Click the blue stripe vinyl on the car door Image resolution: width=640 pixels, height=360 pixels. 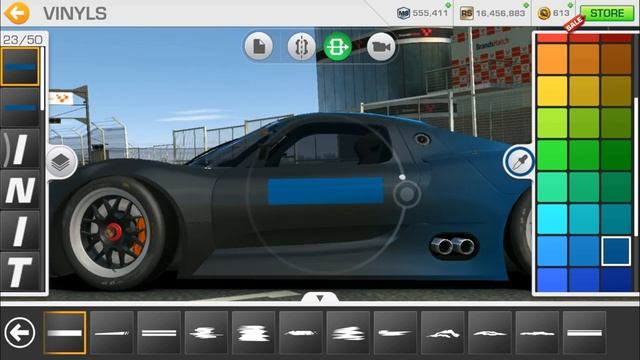(x=326, y=191)
